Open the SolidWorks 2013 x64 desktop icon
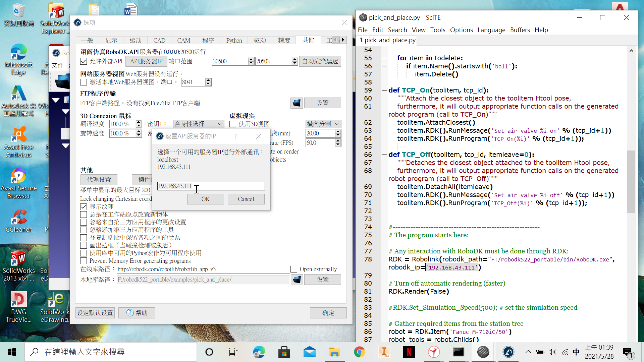 click(19, 266)
